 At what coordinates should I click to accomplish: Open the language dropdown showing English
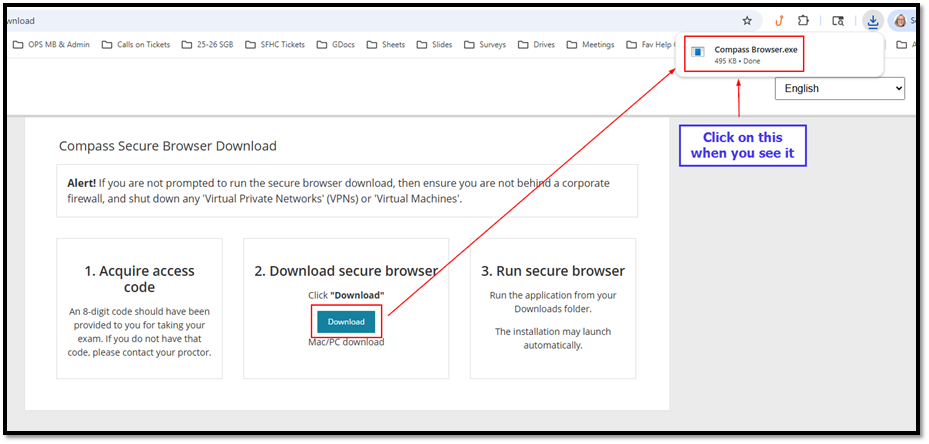(840, 88)
